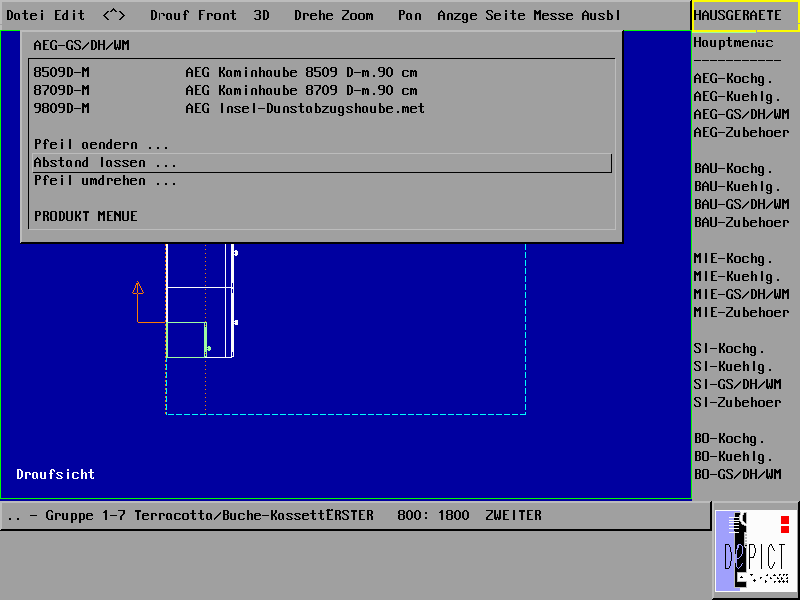Screen dimensions: 800x600
Task: Choose Pfeil aendern option
Action: click(321, 144)
